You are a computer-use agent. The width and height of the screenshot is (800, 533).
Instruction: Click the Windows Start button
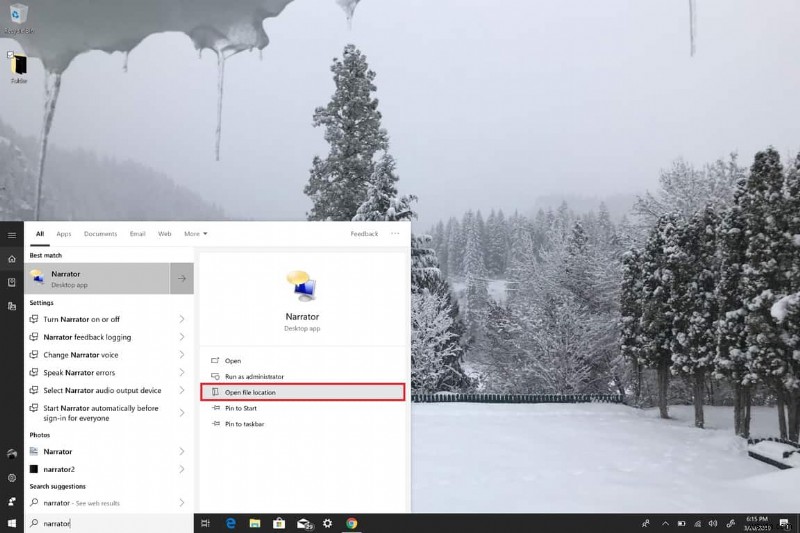[12, 523]
